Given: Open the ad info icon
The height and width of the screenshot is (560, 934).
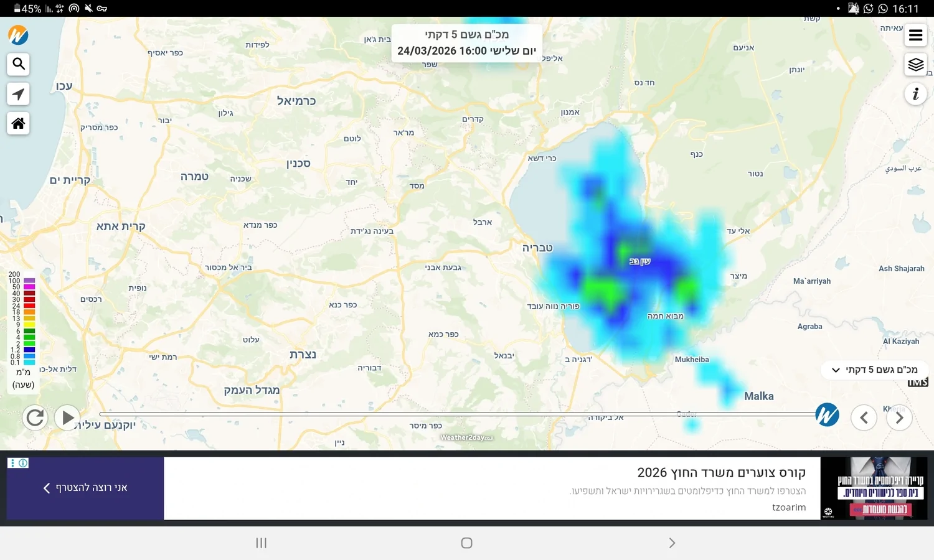Looking at the screenshot, I should tap(23, 463).
